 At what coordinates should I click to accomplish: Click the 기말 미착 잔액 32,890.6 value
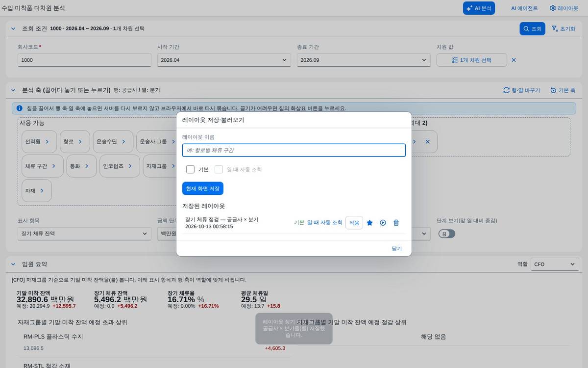[45, 299]
